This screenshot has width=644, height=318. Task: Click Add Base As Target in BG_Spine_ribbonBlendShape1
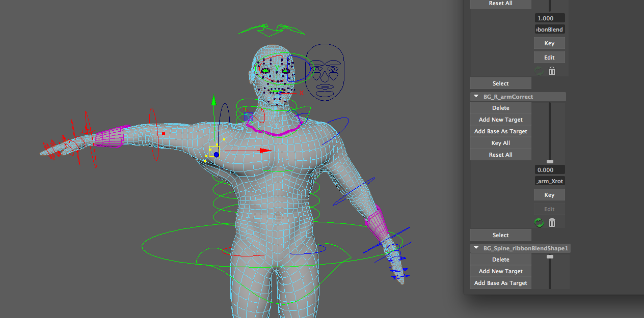pos(500,283)
